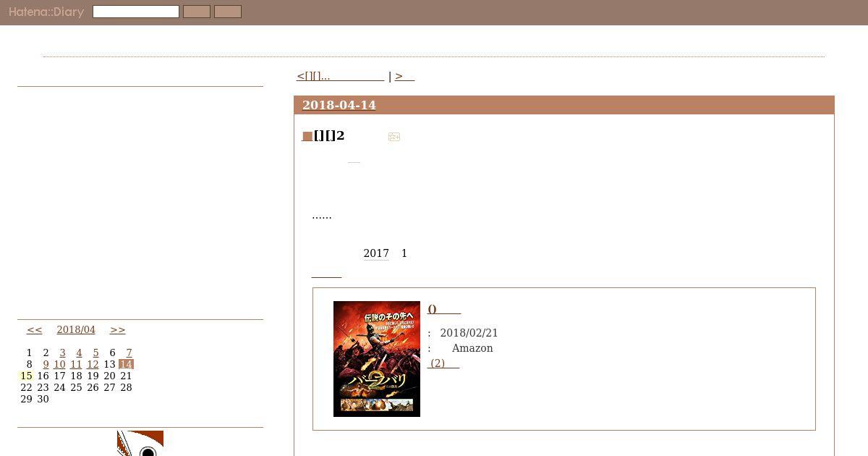
Task: Click the 'Amazon' text in product box
Action: click(x=472, y=348)
